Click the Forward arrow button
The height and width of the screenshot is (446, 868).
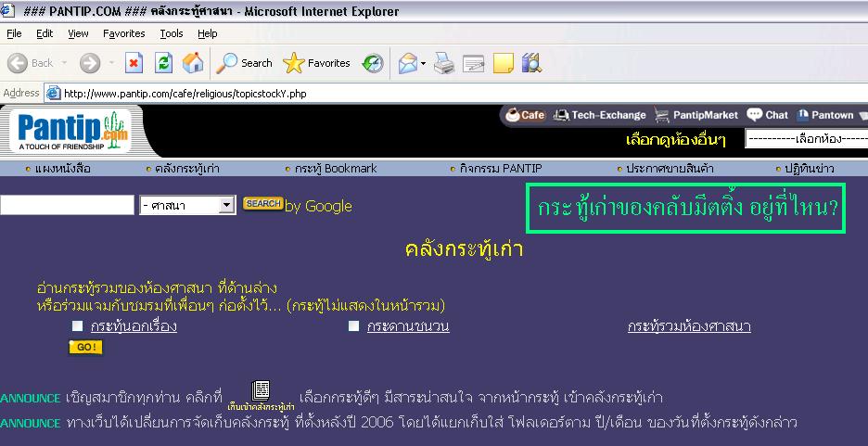90,63
